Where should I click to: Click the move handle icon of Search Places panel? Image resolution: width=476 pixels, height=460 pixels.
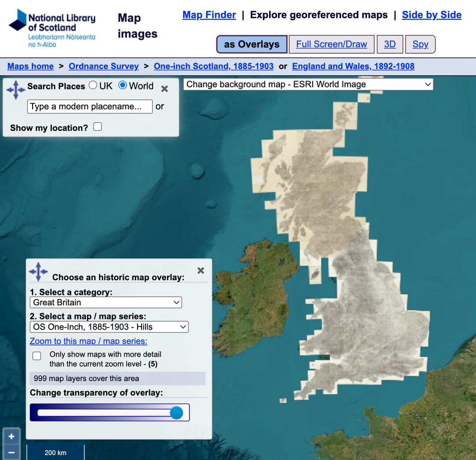pyautogui.click(x=16, y=90)
